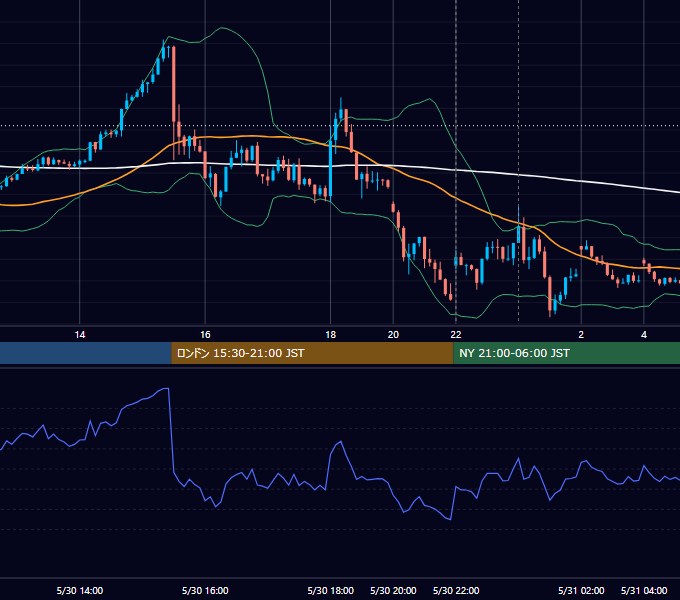Click the 4 hour label under price chart

[644, 335]
